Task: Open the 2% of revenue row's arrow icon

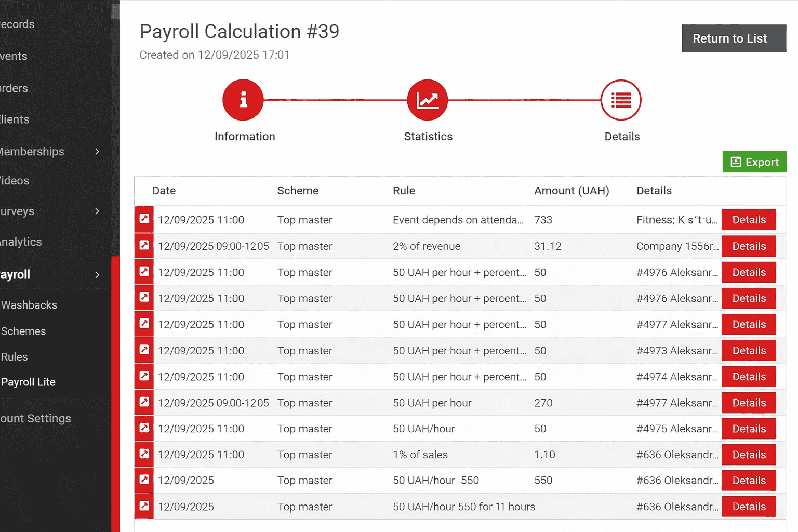Action: click(144, 246)
